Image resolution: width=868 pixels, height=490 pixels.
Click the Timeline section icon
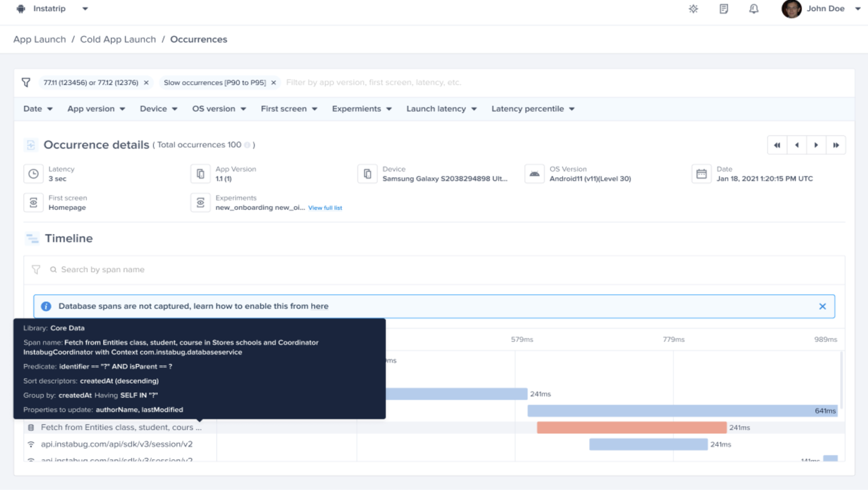[x=32, y=239]
